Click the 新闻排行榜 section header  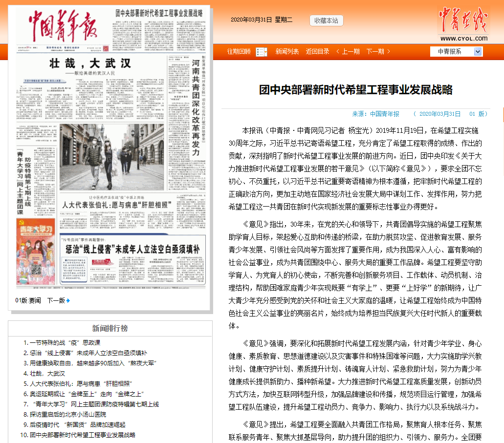coord(110,328)
